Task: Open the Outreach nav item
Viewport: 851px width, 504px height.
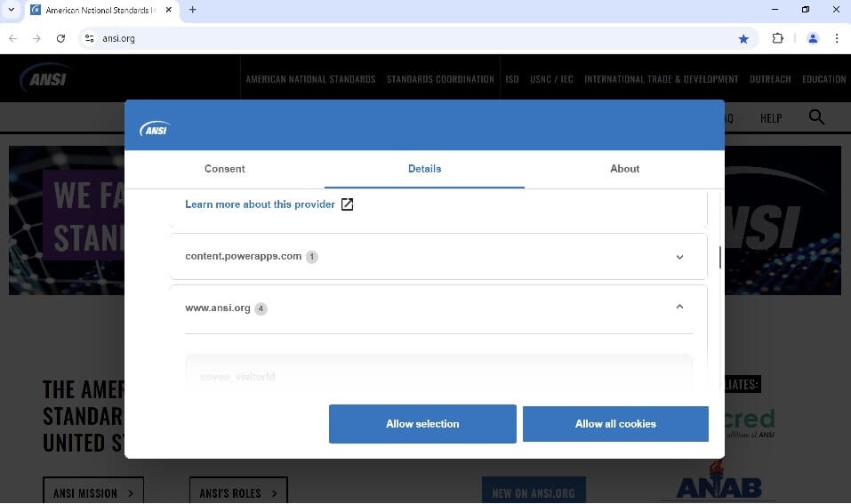Action: point(770,79)
